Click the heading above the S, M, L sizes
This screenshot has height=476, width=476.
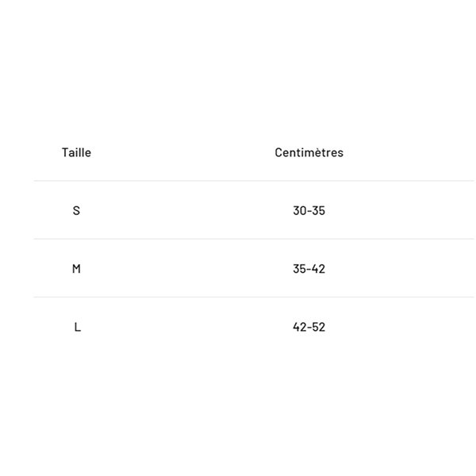tap(76, 152)
